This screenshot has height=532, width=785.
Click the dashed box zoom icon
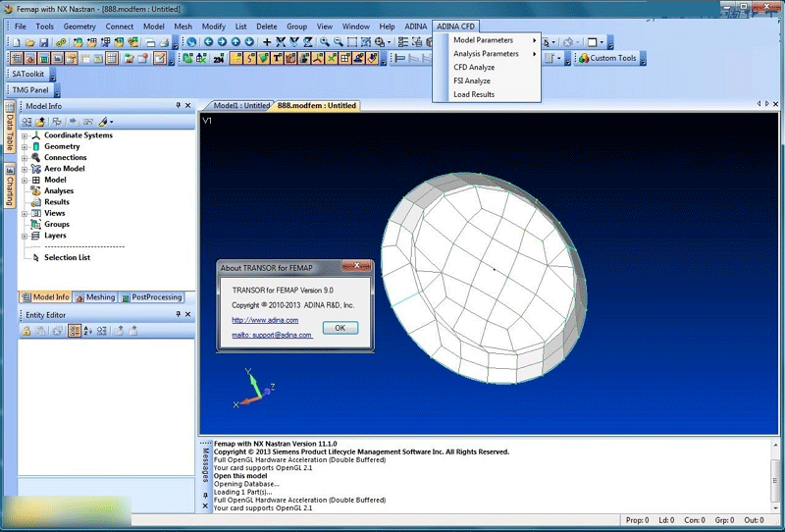coord(352,42)
